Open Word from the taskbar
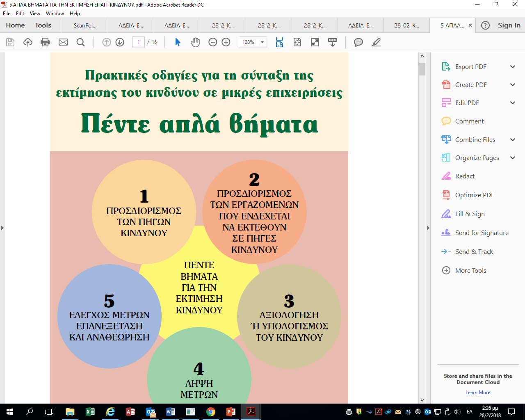525x420 pixels. [x=171, y=412]
